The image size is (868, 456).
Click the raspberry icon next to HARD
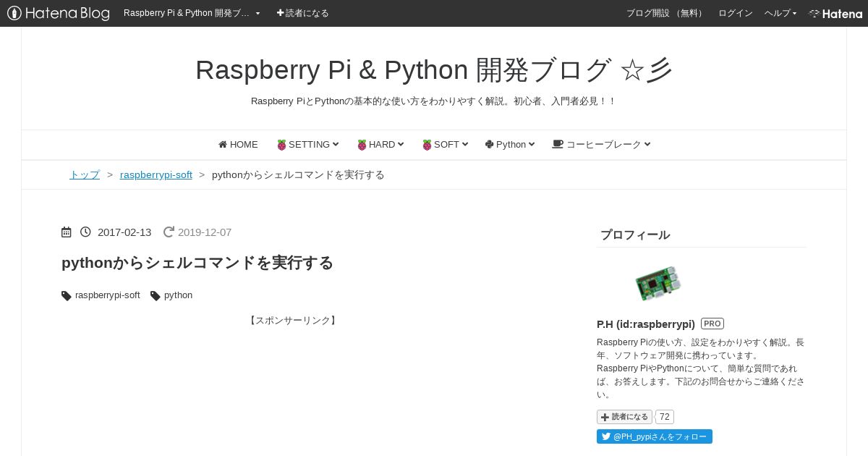pyautogui.click(x=362, y=145)
